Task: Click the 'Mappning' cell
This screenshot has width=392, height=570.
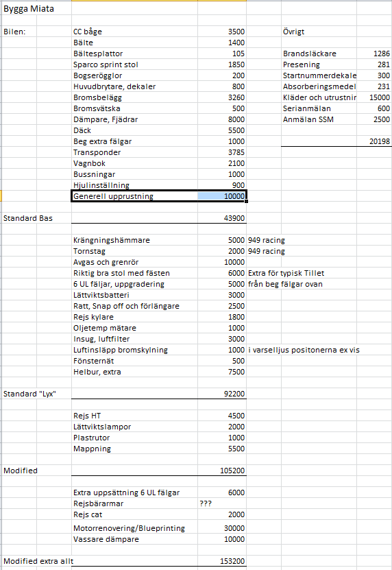Action: pyautogui.click(x=134, y=449)
